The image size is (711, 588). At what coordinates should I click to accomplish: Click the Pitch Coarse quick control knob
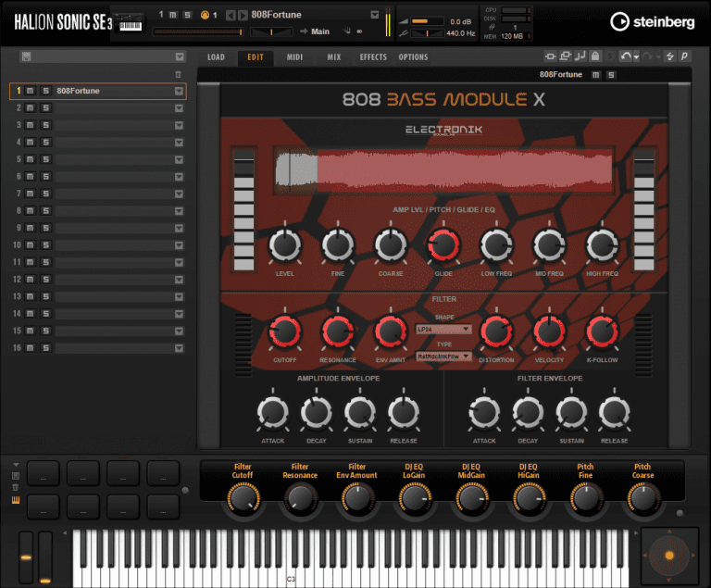coord(642,498)
